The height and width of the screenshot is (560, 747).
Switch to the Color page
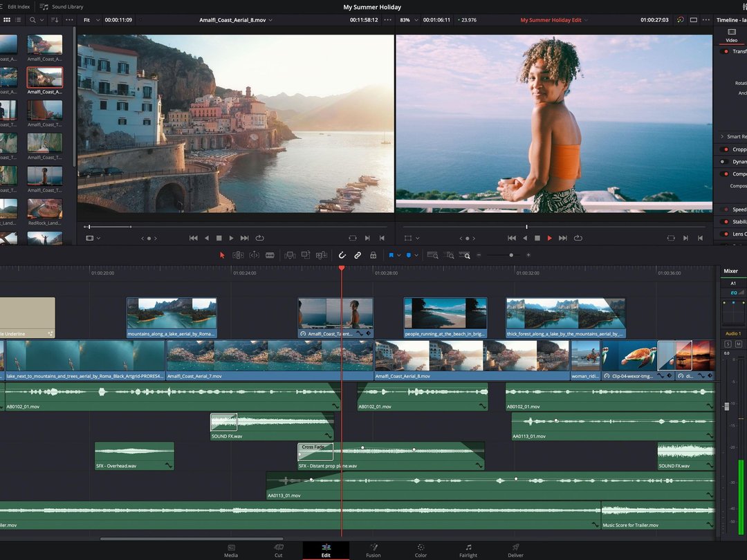420,550
